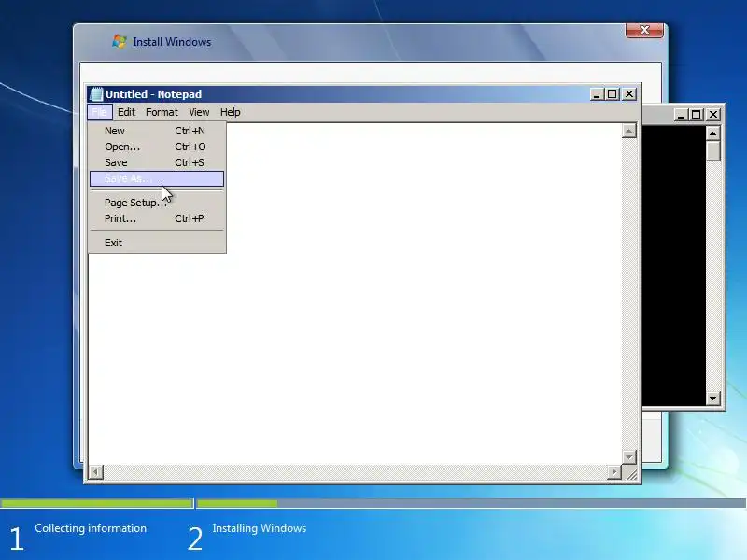Close the Notepad window
The width and height of the screenshot is (747, 560).
629,94
